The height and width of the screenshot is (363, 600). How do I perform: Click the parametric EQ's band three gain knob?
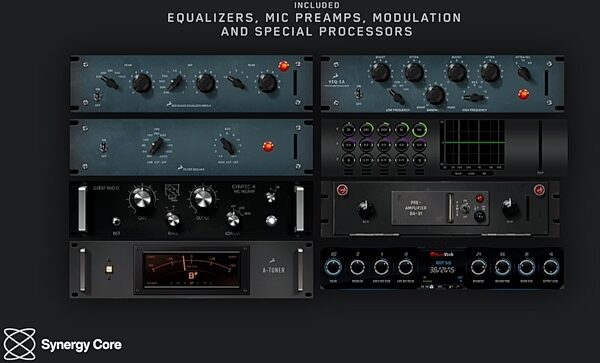[384, 145]
